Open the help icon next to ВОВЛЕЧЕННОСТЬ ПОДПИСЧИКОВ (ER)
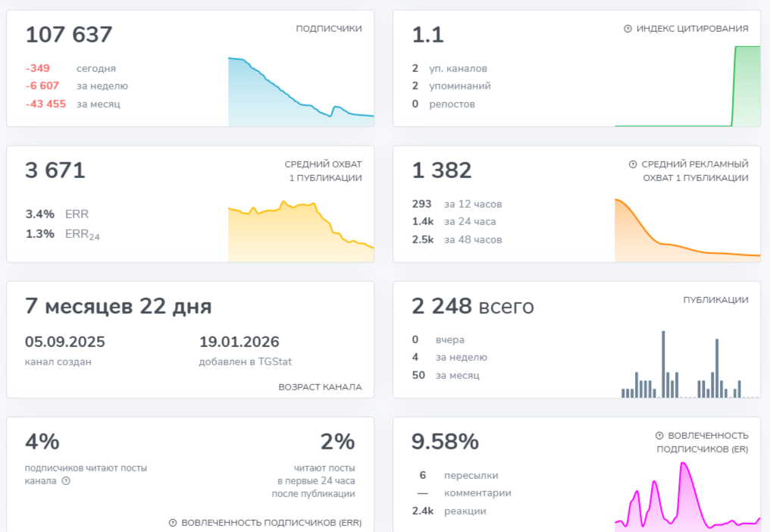Image resolution: width=770 pixels, height=532 pixels. 659,436
